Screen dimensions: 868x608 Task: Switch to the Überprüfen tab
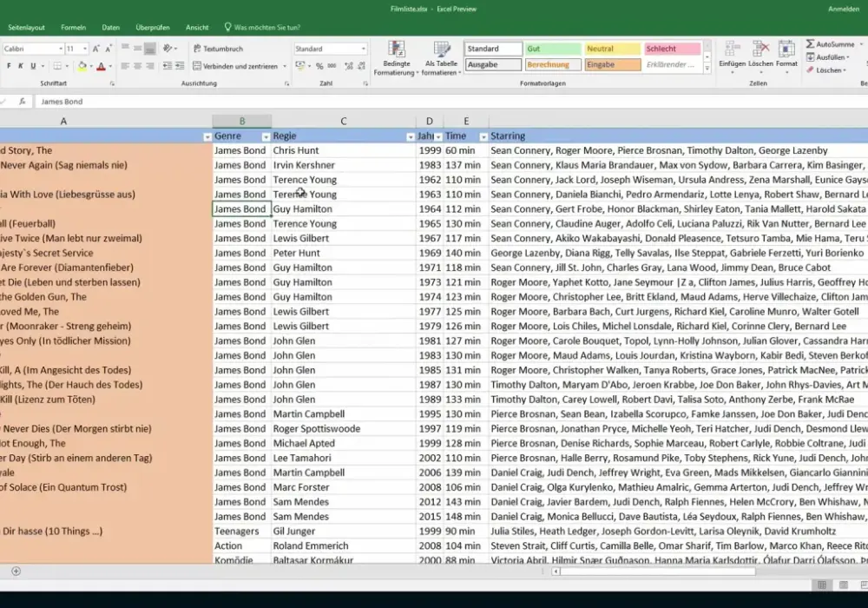[x=153, y=27]
